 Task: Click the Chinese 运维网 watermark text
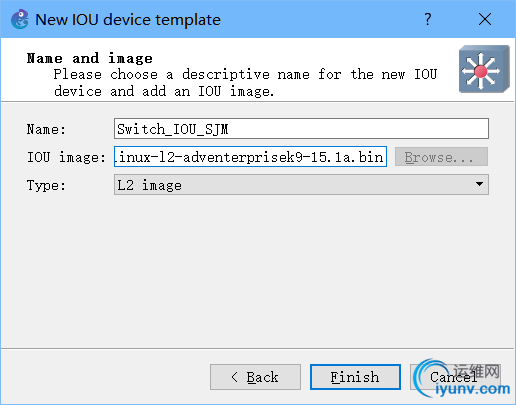tap(477, 371)
